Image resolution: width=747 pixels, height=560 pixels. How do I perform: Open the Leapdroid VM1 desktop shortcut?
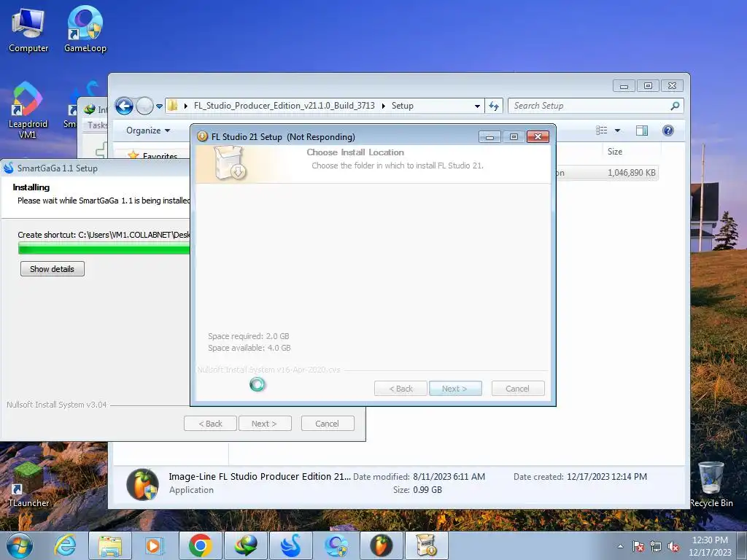pos(28,111)
